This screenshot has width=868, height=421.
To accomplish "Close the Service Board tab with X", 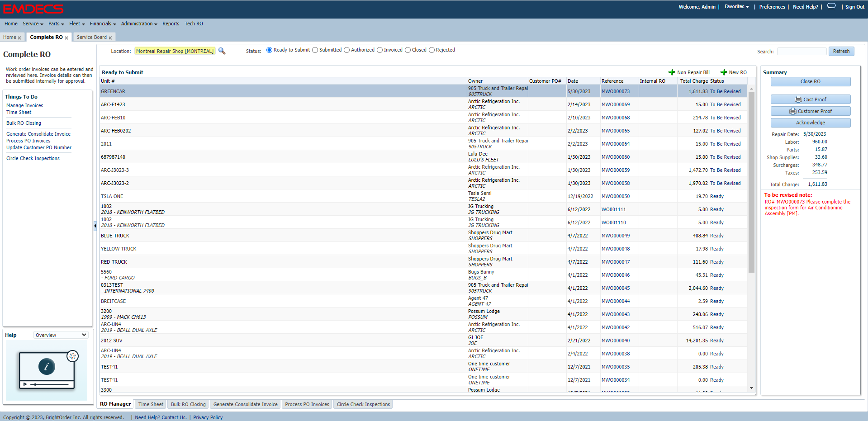I will coord(110,38).
